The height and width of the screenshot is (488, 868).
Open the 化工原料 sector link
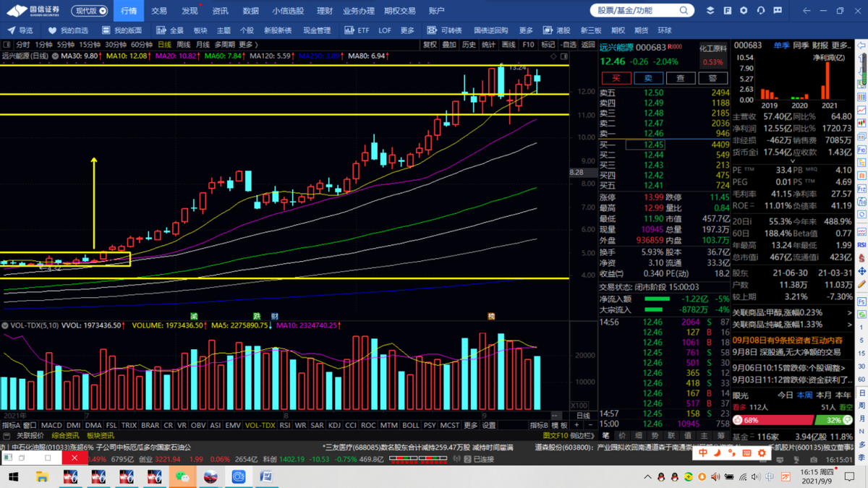point(712,48)
